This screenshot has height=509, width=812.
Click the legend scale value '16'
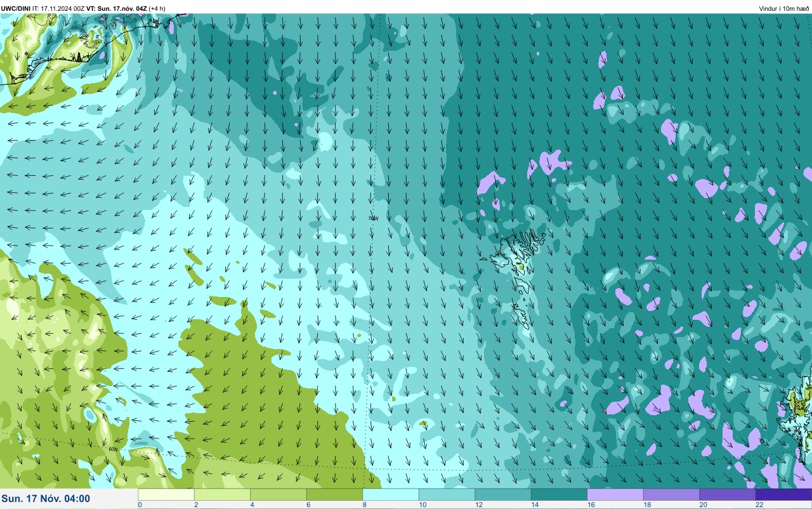click(x=591, y=505)
